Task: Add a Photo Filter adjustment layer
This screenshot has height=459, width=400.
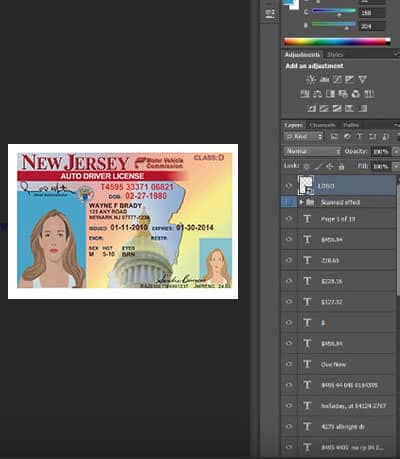Action: (343, 94)
